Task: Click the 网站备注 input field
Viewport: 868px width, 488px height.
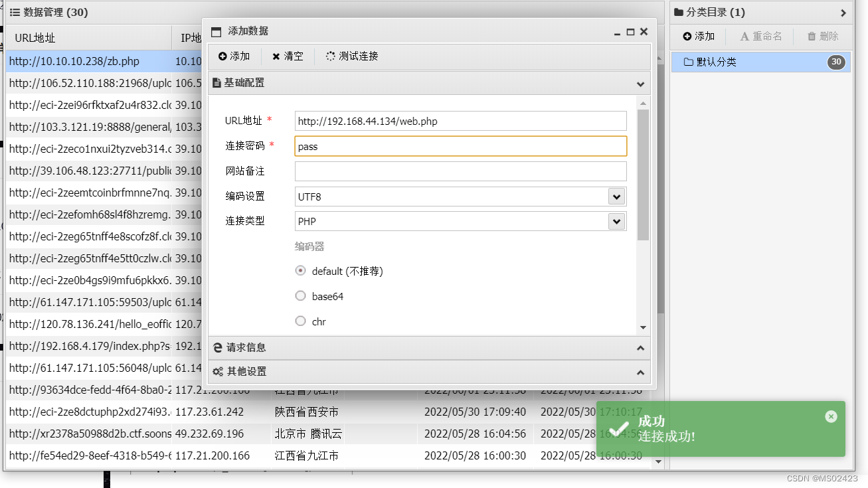Action: point(460,171)
